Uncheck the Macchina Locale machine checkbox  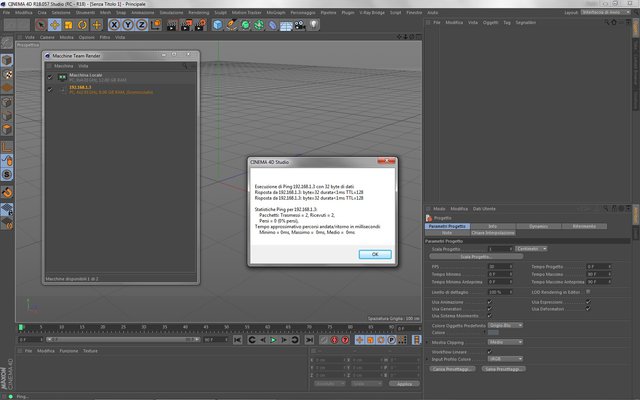(50, 77)
